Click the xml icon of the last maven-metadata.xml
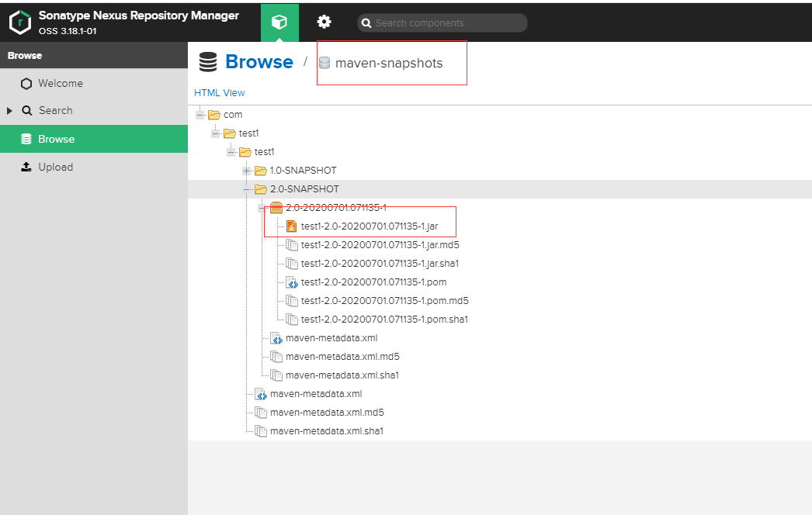The image size is (812, 515). point(261,394)
